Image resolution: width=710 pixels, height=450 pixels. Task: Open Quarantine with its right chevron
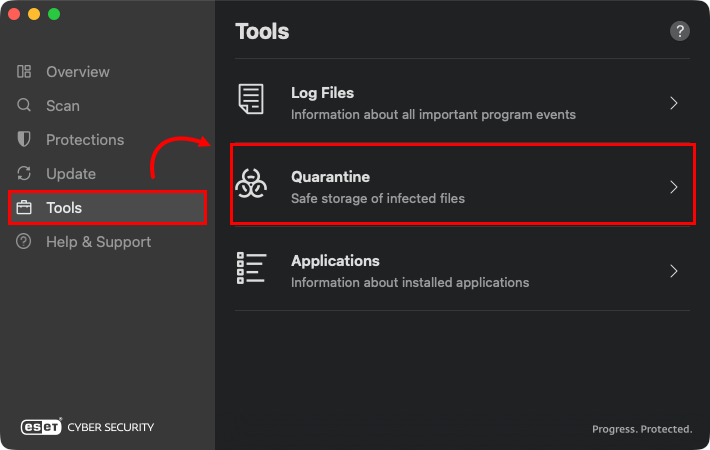click(674, 187)
